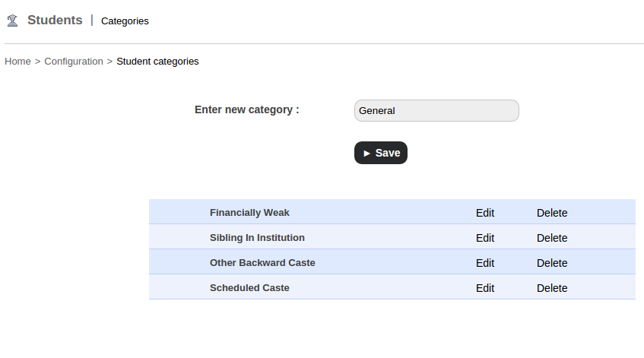Select the Scheduled Caste row name
This screenshot has height=358, width=644.
[249, 288]
